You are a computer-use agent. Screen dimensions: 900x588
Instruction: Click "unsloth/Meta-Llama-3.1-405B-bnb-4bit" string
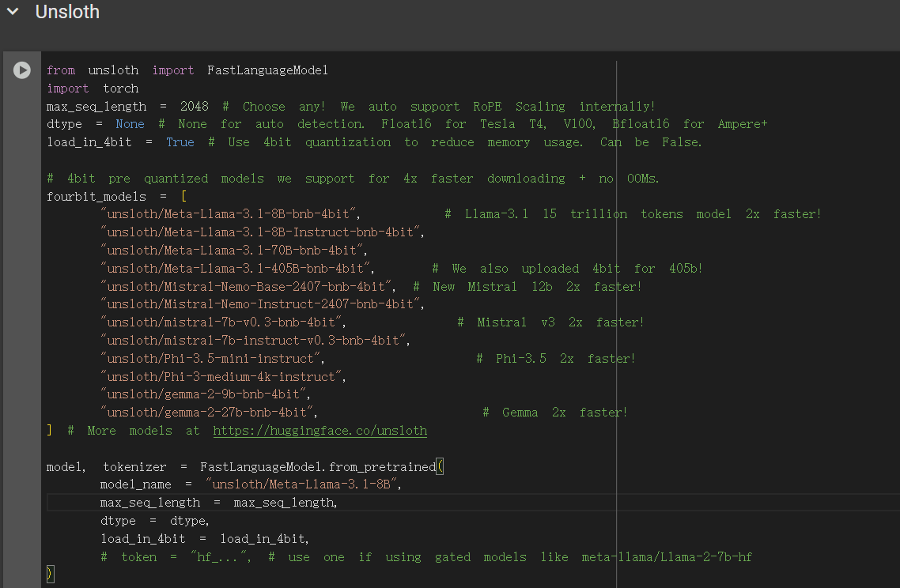tap(236, 269)
